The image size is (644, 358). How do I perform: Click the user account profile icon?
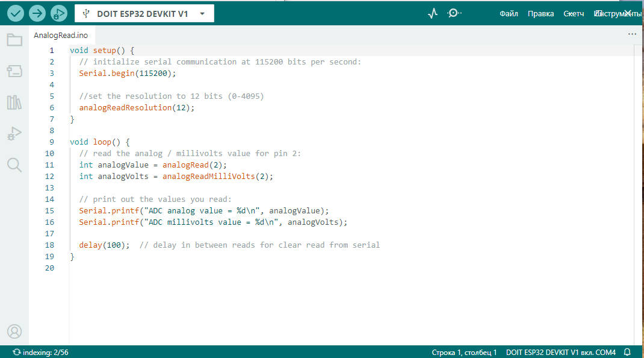(x=14, y=331)
